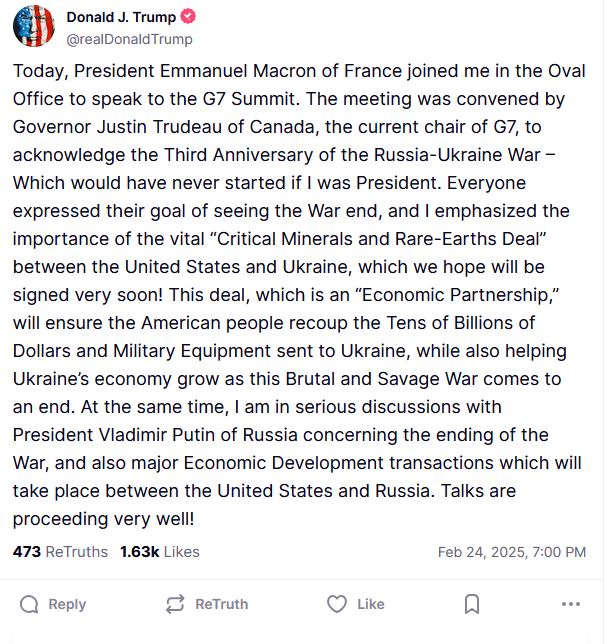This screenshot has width=611, height=644.
Task: Bookmark this post with the bookmark icon
Action: 472,604
